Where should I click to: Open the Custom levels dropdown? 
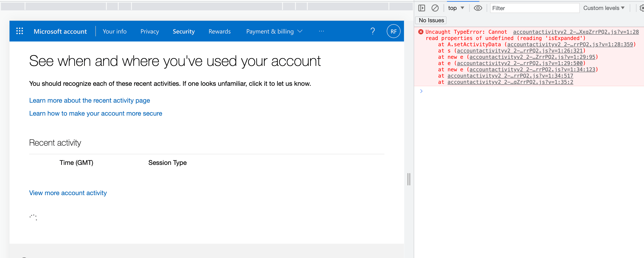pyautogui.click(x=603, y=8)
